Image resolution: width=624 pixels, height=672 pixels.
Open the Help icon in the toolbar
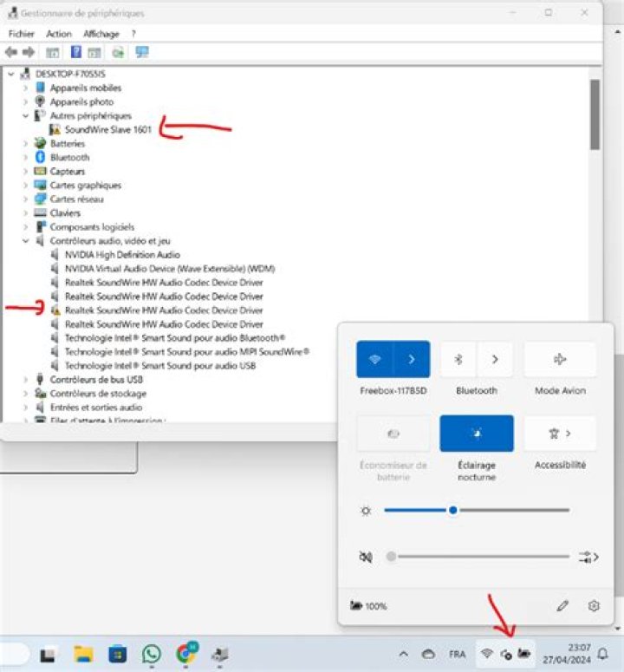pos(75,52)
